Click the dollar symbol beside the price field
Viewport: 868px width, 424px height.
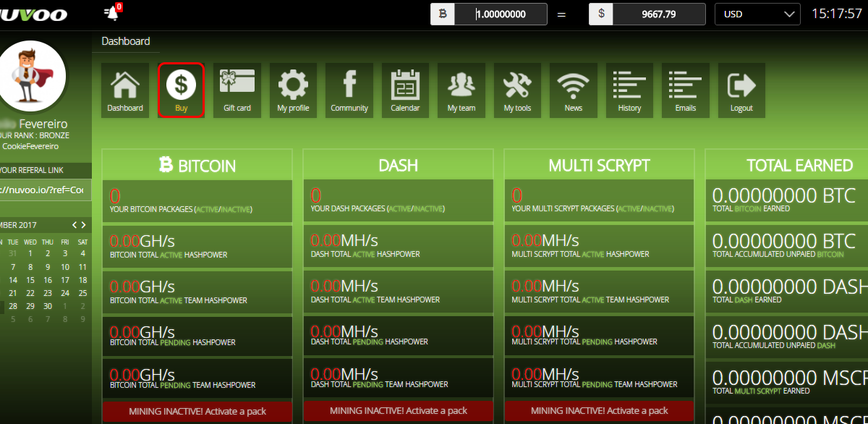pyautogui.click(x=601, y=14)
